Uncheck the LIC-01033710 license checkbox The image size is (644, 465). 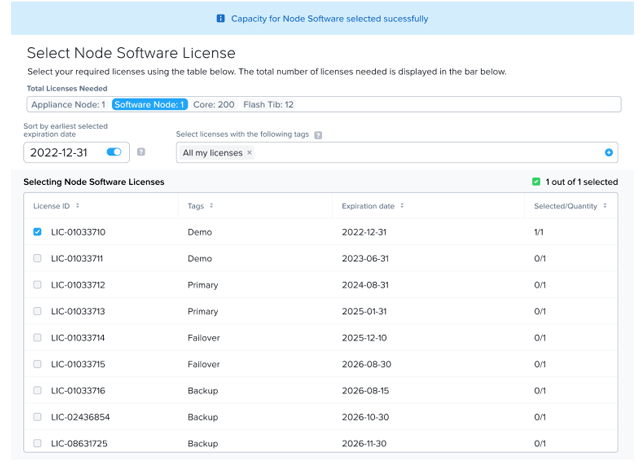point(37,232)
